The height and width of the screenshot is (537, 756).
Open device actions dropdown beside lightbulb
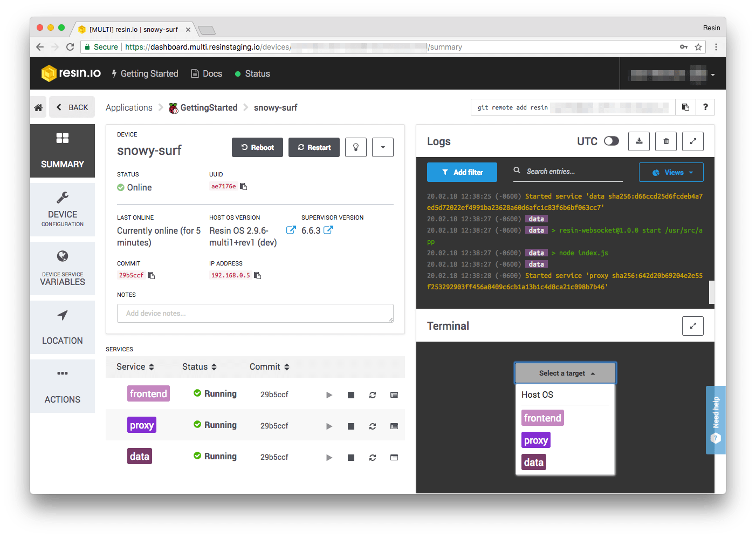click(383, 147)
